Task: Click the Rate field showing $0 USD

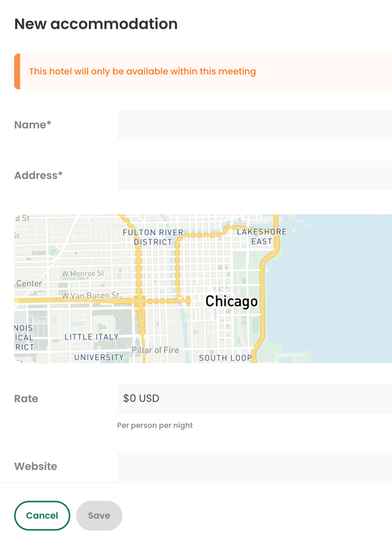Action: [255, 399]
